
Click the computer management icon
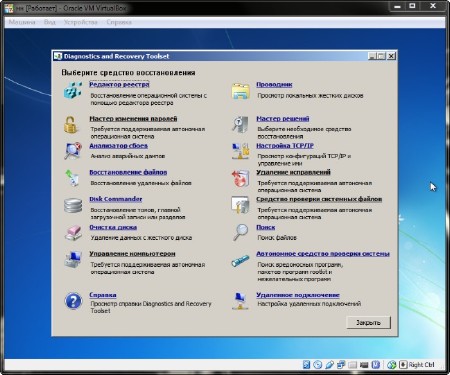tap(73, 259)
